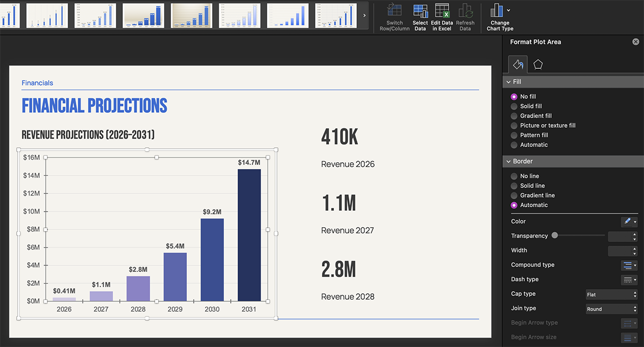Select the Gradient line border option

pyautogui.click(x=514, y=196)
